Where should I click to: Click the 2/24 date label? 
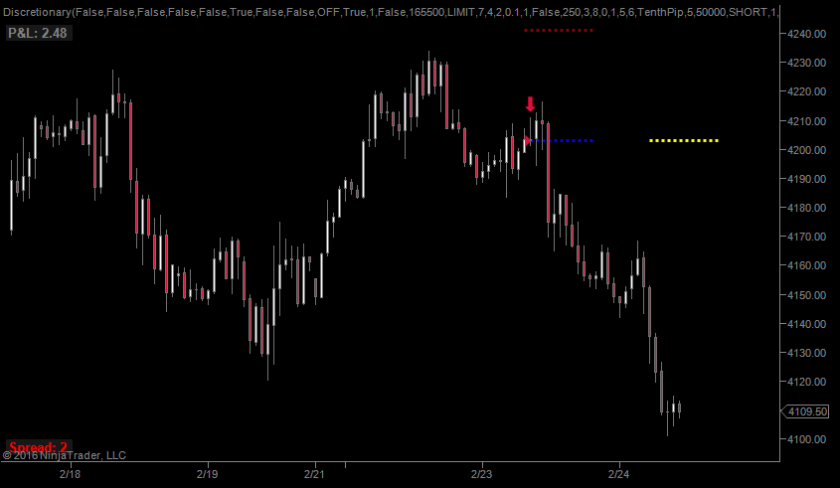point(618,474)
